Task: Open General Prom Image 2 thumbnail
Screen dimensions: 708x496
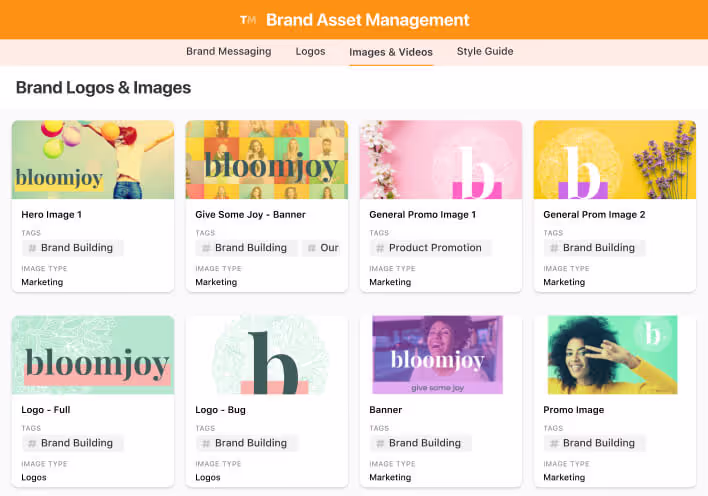Action: (x=615, y=160)
